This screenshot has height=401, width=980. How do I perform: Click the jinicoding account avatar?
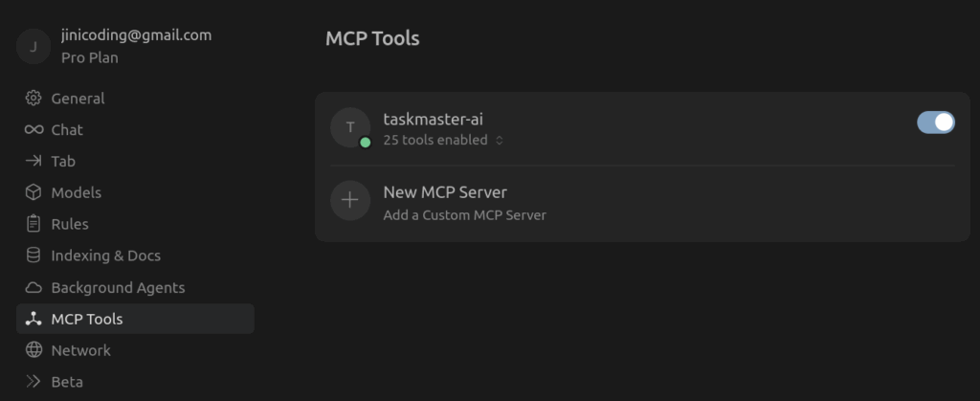coord(33,46)
